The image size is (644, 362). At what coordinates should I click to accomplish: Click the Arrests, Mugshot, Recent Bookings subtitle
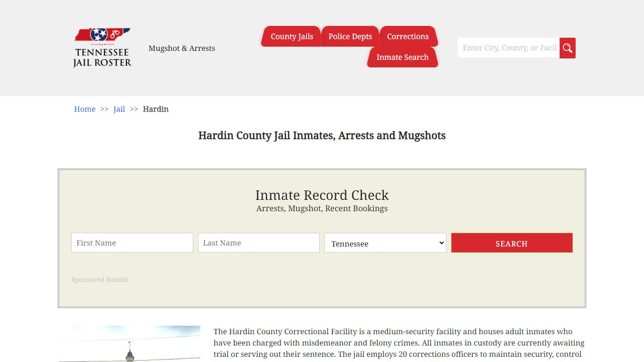tap(322, 208)
